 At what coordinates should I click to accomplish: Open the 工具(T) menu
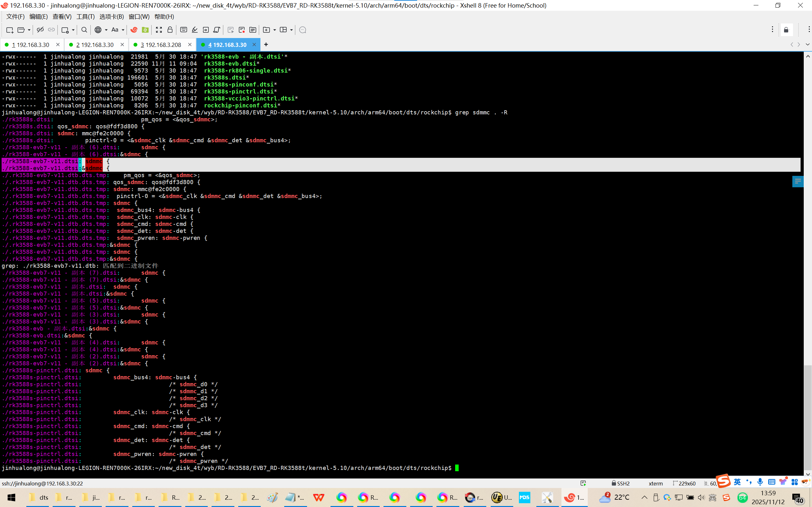click(85, 16)
